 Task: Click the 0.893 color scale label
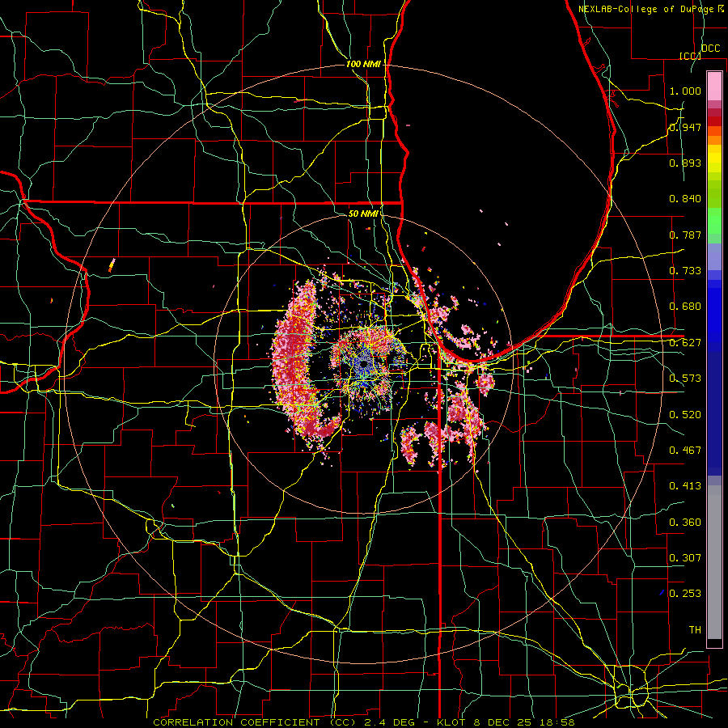pyautogui.click(x=685, y=163)
